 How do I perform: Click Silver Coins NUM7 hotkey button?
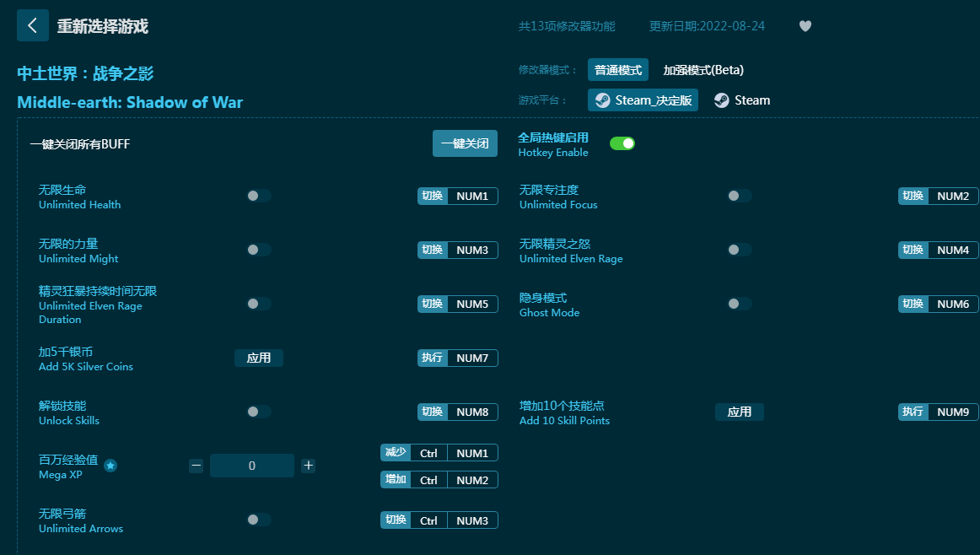click(x=458, y=358)
